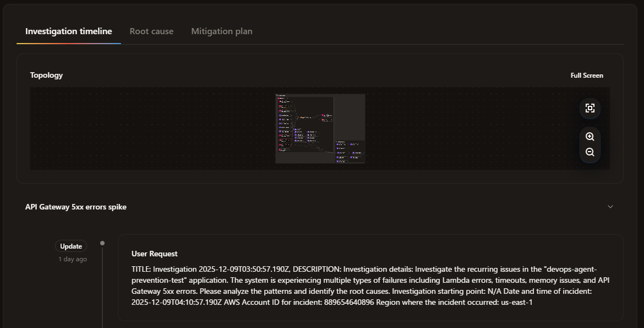Click the timeline dot next to the Update entry
644x328 pixels.
(102, 242)
